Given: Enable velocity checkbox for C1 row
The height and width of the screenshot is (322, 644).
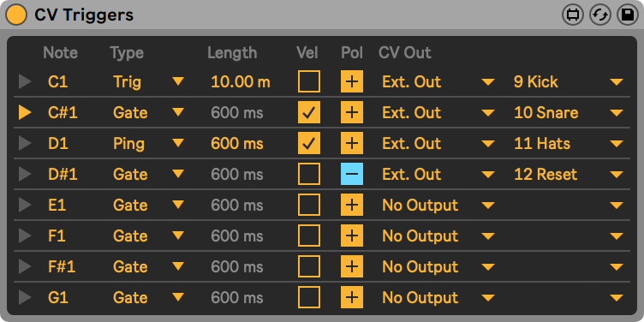Looking at the screenshot, I should (309, 81).
